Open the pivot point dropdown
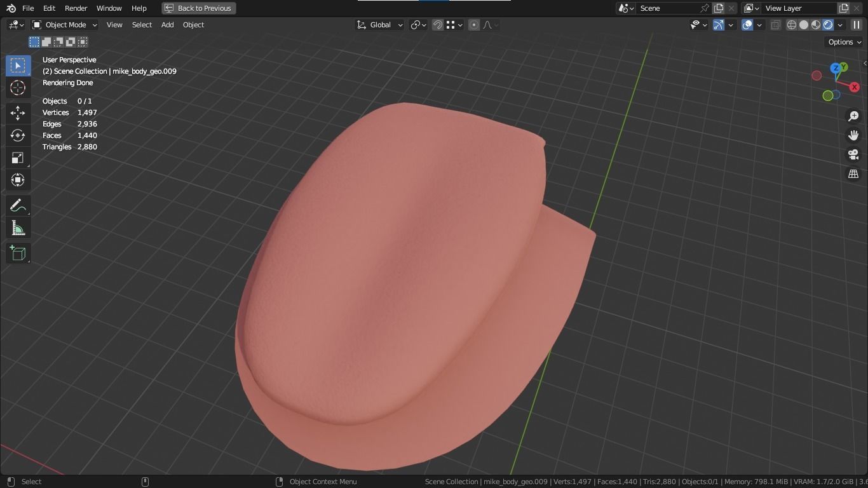 coord(418,25)
